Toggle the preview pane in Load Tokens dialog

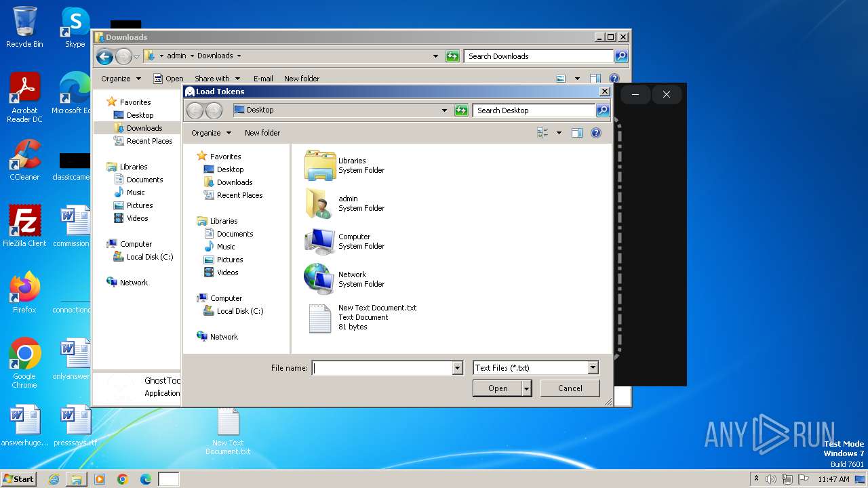[577, 133]
